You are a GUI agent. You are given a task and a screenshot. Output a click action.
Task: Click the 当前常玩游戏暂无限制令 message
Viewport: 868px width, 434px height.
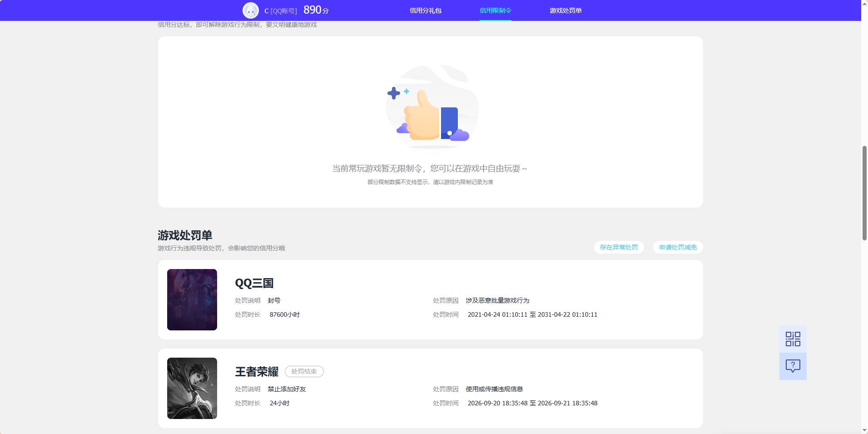pos(430,169)
